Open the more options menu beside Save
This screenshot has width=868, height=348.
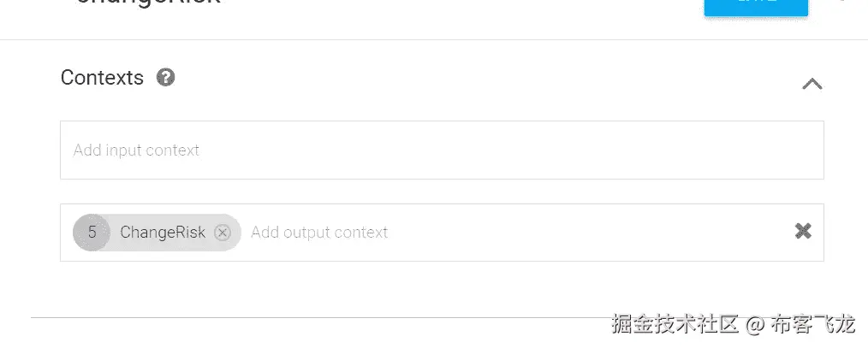tap(842, 3)
